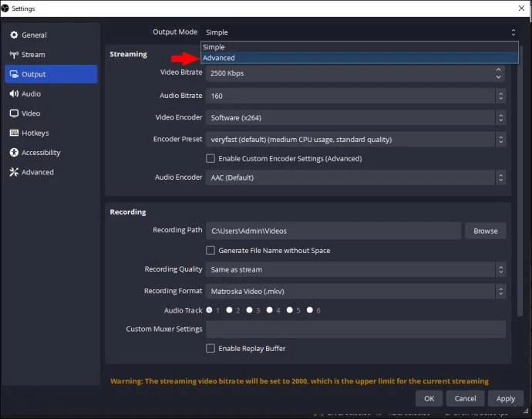Choose Simple in Output Mode list
This screenshot has height=419, width=532.
click(359, 47)
